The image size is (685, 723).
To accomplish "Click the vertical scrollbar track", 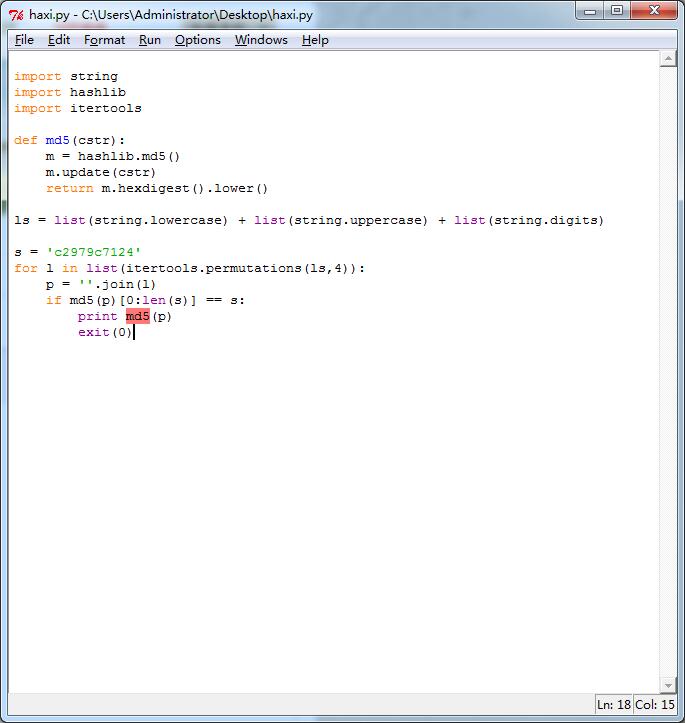I will tap(668, 370).
